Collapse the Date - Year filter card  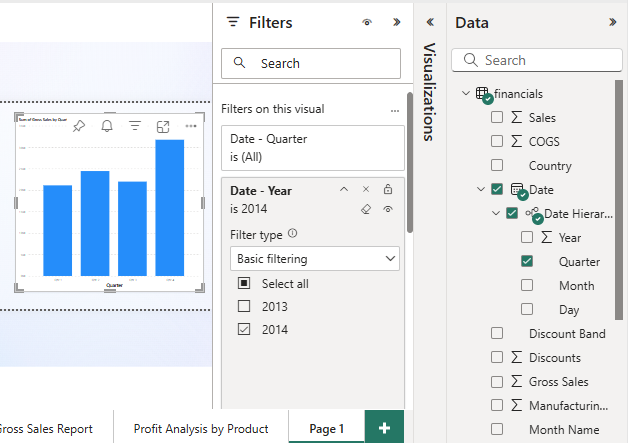point(344,189)
